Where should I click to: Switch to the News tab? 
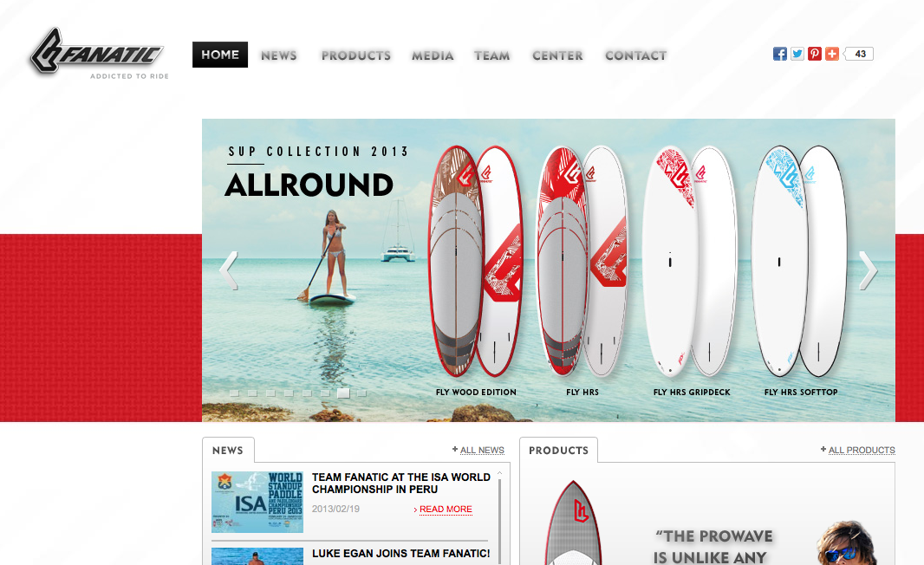(228, 450)
